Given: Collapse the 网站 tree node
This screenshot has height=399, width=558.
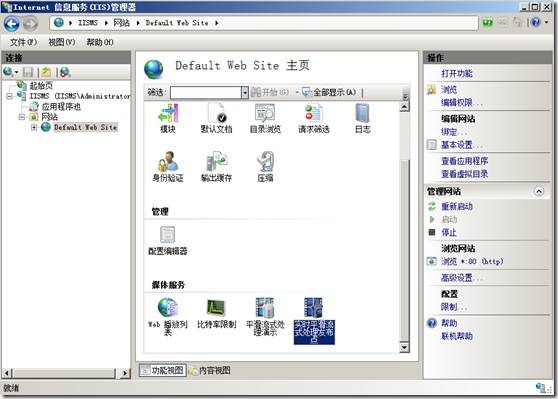Looking at the screenshot, I should [x=22, y=117].
